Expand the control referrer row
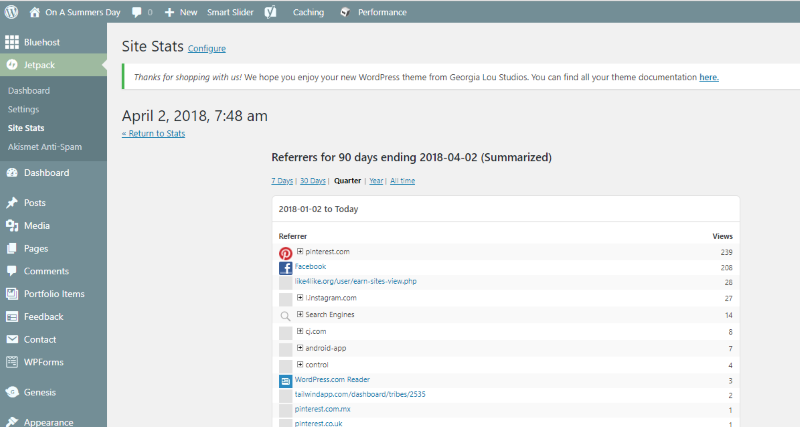 300,365
